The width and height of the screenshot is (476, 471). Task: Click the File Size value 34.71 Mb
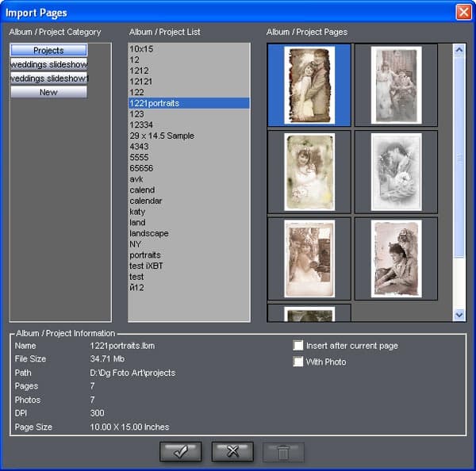[x=107, y=359]
